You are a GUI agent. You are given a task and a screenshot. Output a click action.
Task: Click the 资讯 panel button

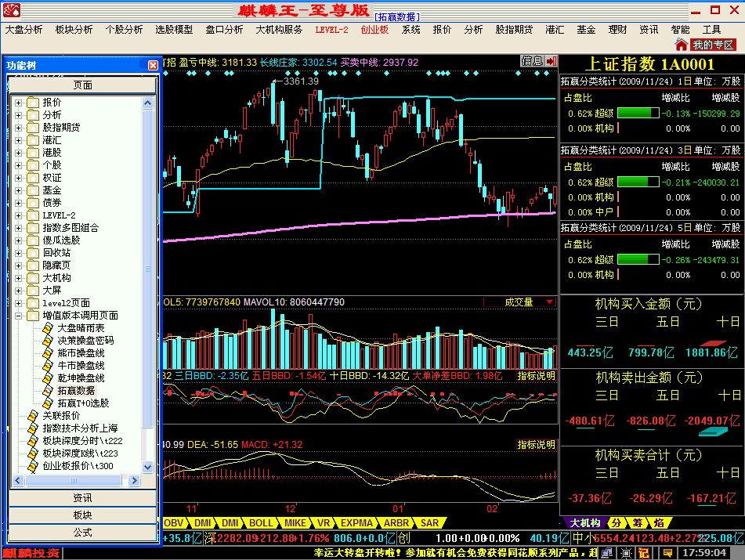[x=83, y=498]
